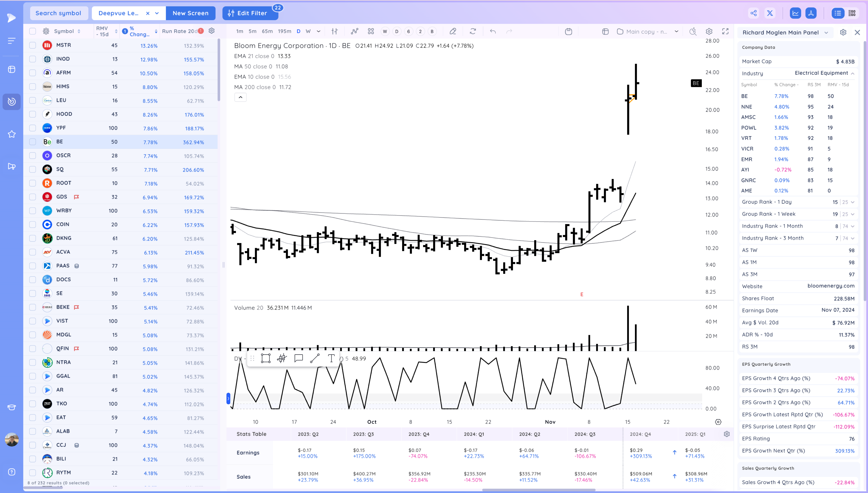The width and height of the screenshot is (868, 493).
Task: Open the bloomenergy.com website link
Action: pyautogui.click(x=831, y=286)
